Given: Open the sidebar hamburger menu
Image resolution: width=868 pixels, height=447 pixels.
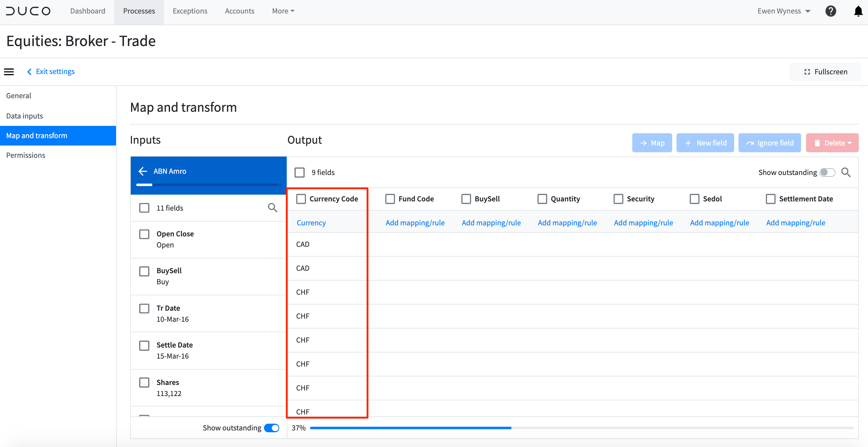Looking at the screenshot, I should pyautogui.click(x=9, y=72).
